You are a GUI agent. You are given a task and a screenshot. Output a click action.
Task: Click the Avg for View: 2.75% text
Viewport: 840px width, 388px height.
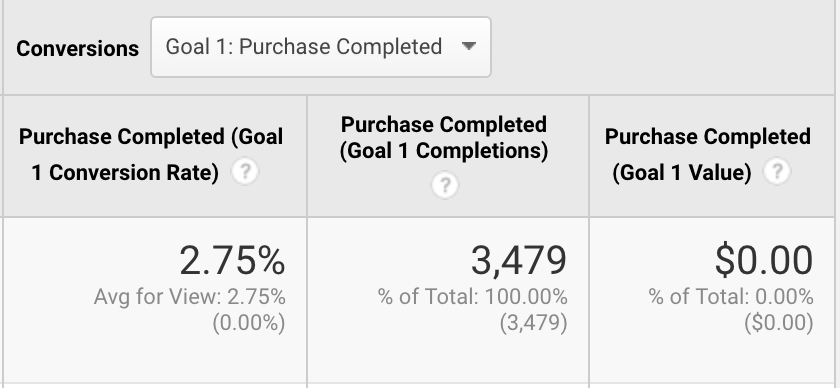190,297
